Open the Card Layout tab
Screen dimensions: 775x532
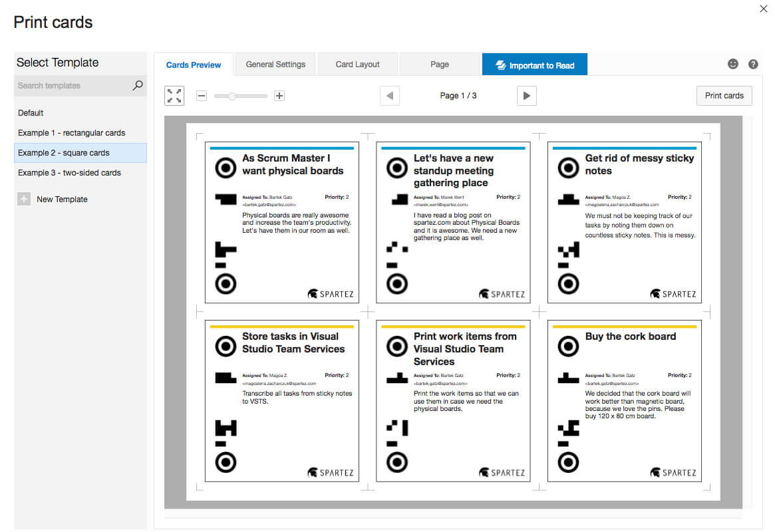pos(357,65)
